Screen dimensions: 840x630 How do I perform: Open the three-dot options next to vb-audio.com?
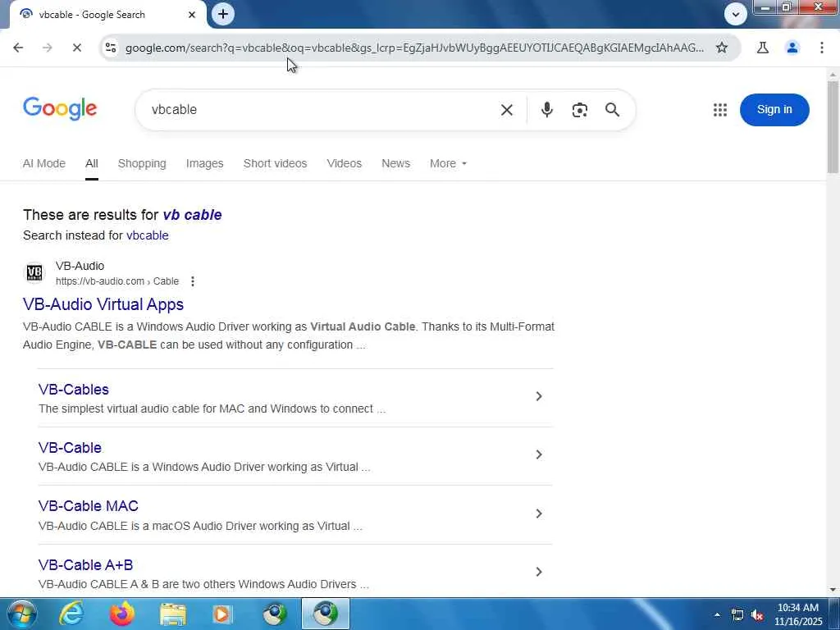[x=192, y=281]
